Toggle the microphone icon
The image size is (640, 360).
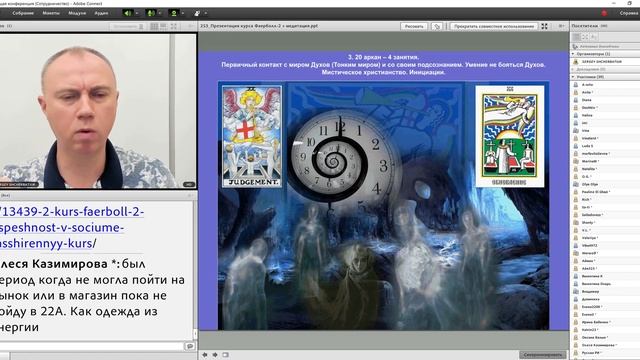click(151, 13)
